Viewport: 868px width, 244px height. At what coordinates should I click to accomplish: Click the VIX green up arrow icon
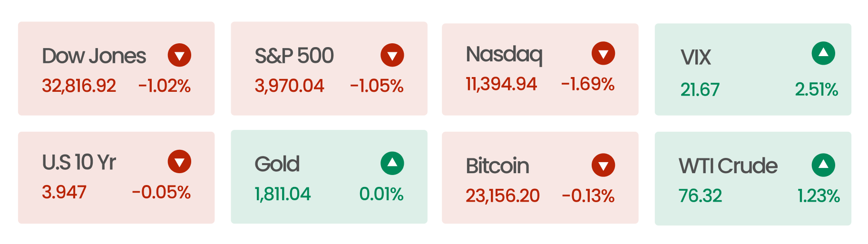coord(823,53)
